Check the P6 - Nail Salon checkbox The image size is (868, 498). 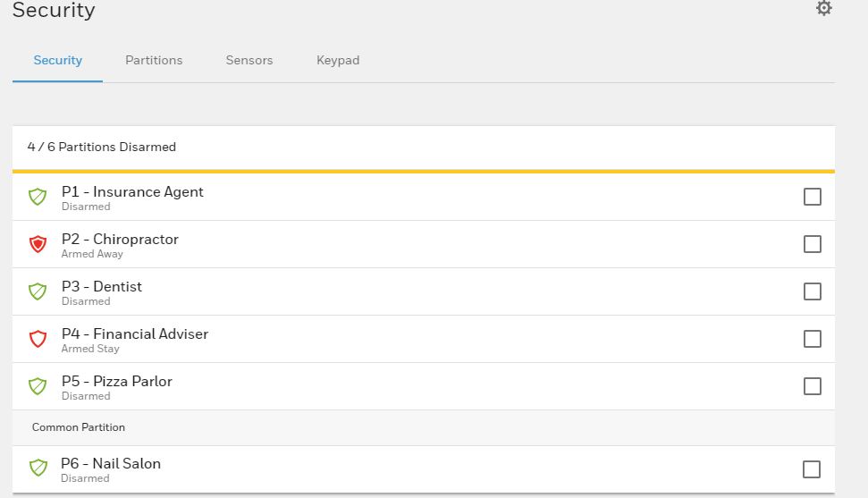click(x=812, y=469)
